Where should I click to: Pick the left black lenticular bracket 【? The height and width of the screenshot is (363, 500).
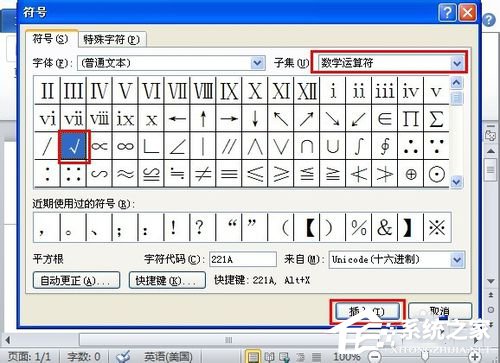(x=307, y=228)
